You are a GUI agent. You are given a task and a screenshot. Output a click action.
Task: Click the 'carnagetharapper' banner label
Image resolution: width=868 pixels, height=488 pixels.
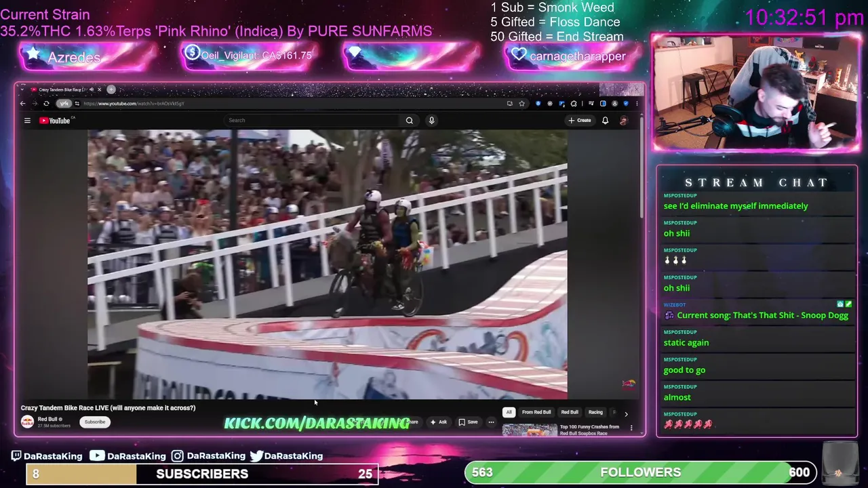point(577,56)
